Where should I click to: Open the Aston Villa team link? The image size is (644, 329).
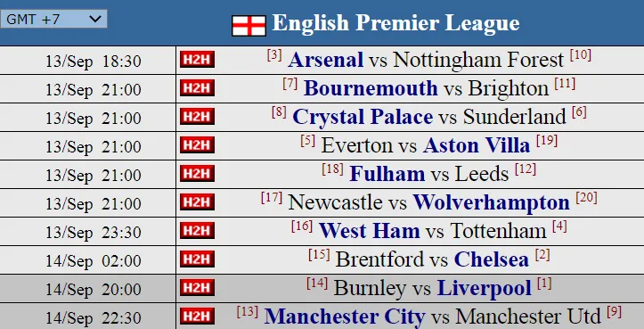click(477, 145)
